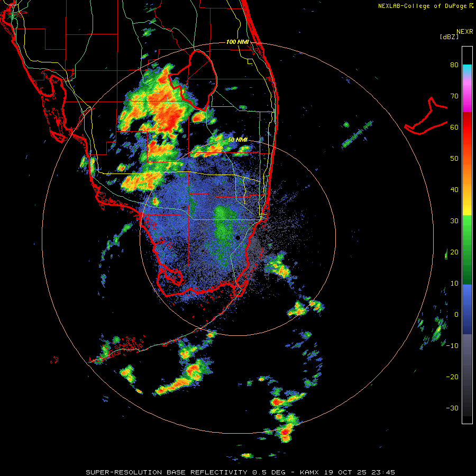Click the 80 value on dBZ scale
Image resolution: width=476 pixels, height=476 pixels.
(x=454, y=65)
